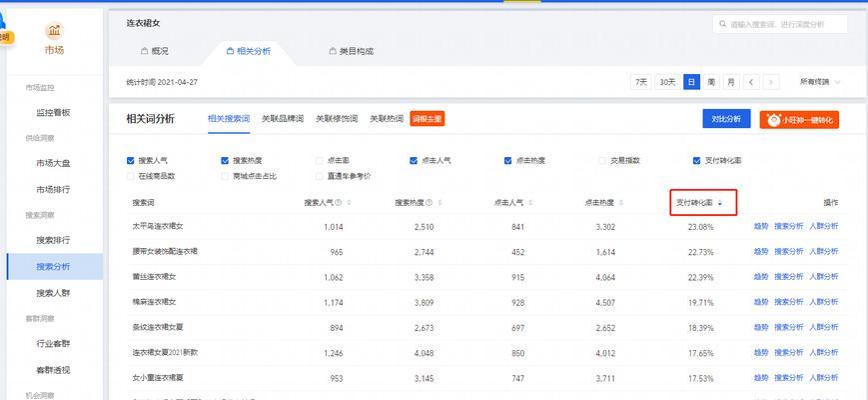Click the blue 对比分析 button
The image size is (868, 400).
726,119
